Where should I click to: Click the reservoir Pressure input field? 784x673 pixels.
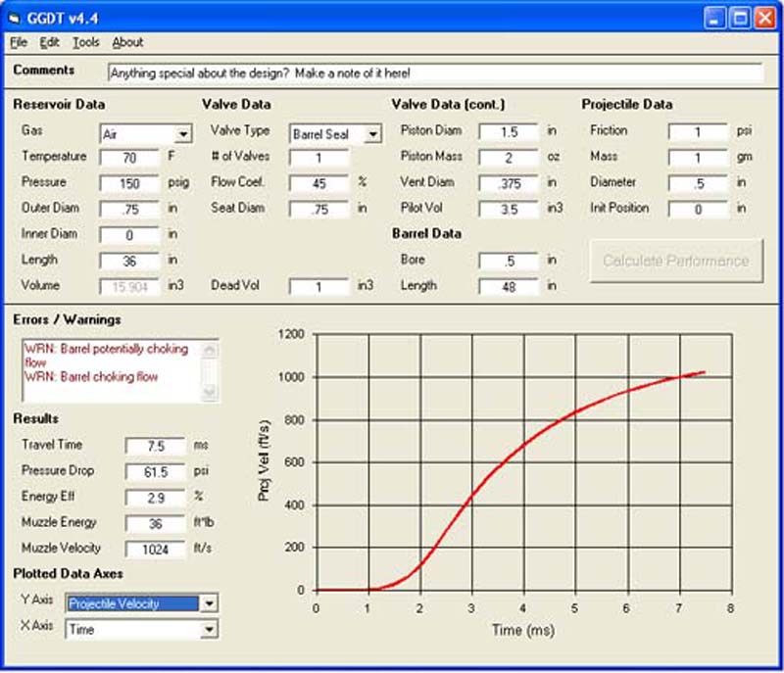tap(128, 183)
